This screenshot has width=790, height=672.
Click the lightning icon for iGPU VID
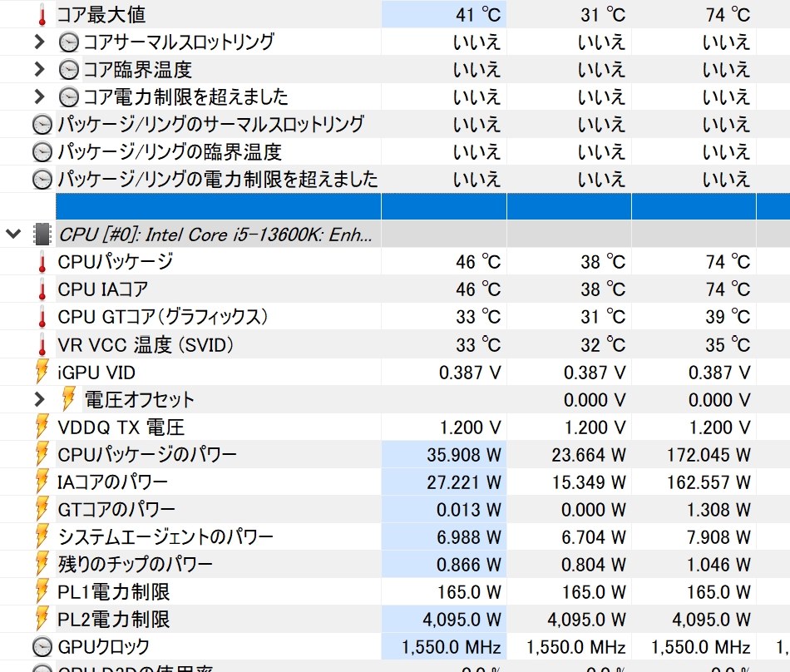click(x=42, y=372)
